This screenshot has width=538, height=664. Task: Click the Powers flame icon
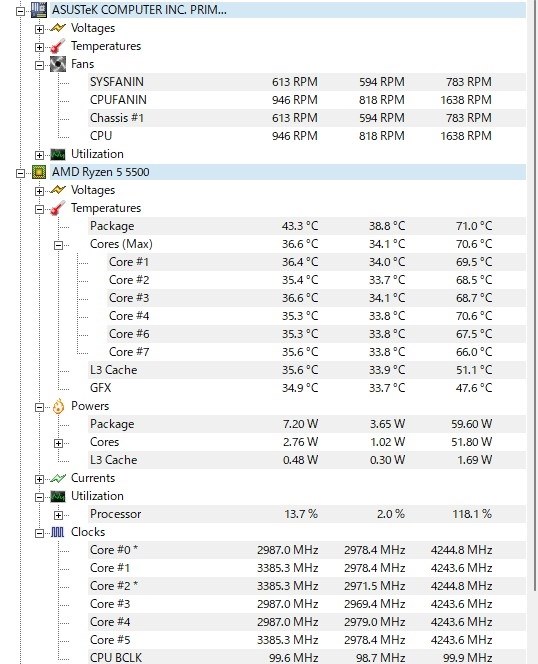pos(58,406)
